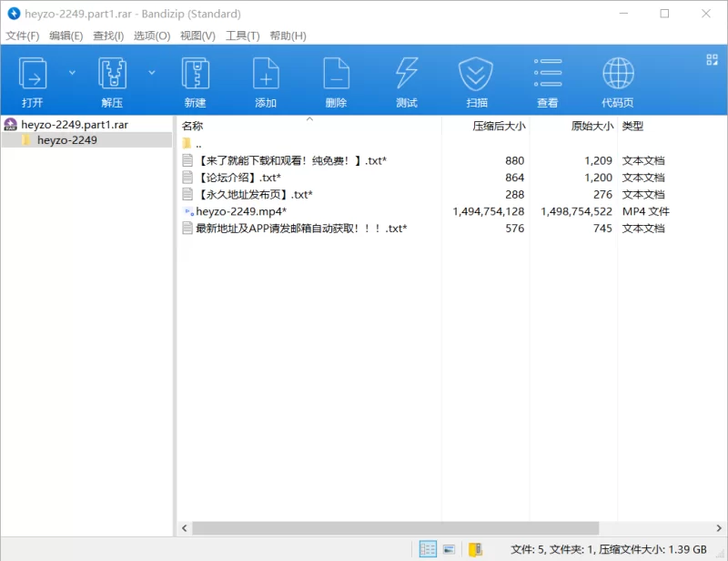Screen dimensions: 728x561
Task: Click Bandizip app icon in title bar
Action: pos(14,14)
